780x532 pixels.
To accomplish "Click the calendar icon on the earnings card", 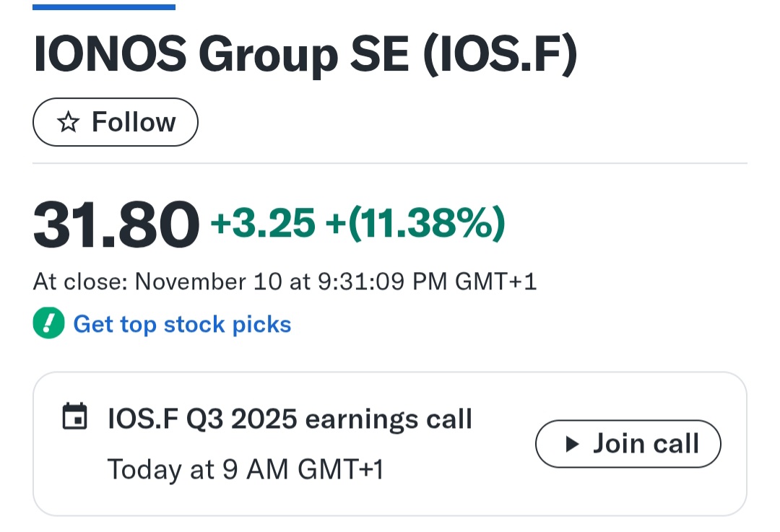I will pos(74,417).
